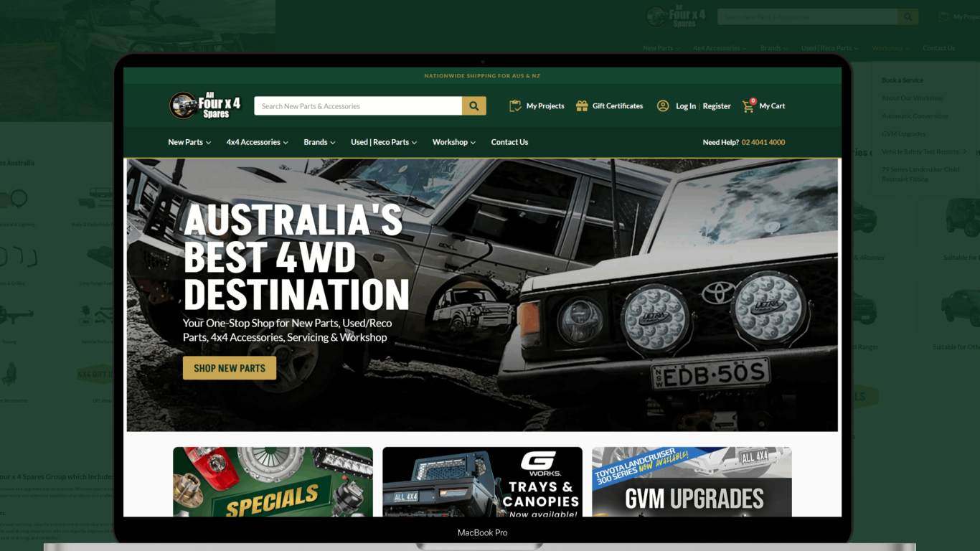Open My Projects clipboard icon

coord(515,106)
